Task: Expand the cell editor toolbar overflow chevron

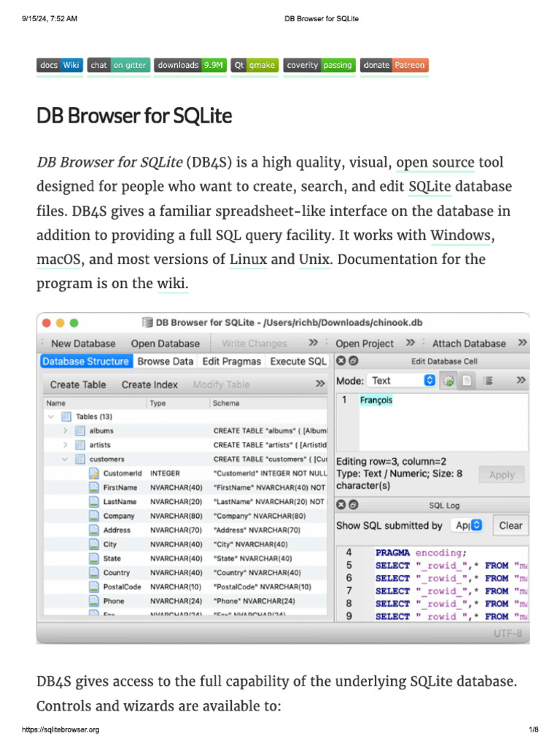Action: coord(521,379)
